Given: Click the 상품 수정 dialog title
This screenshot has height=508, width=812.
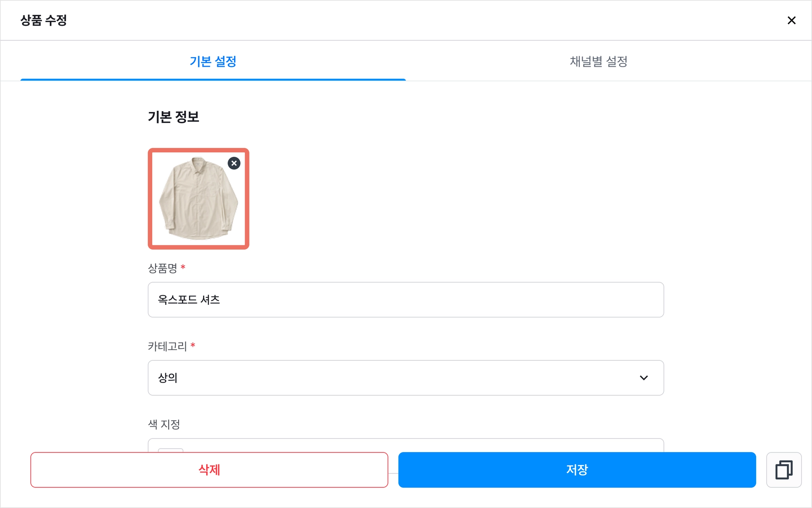Looking at the screenshot, I should click(44, 20).
